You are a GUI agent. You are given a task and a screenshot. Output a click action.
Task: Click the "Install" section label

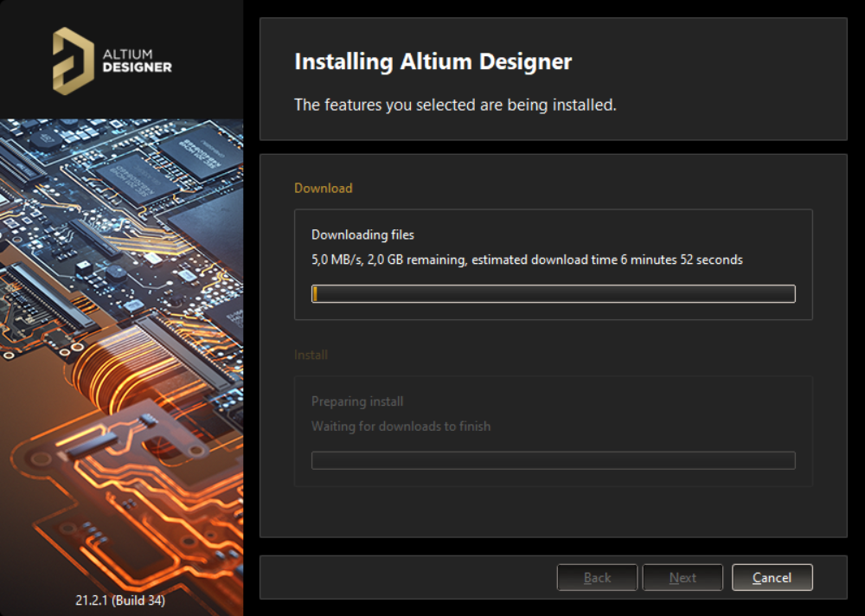click(311, 355)
